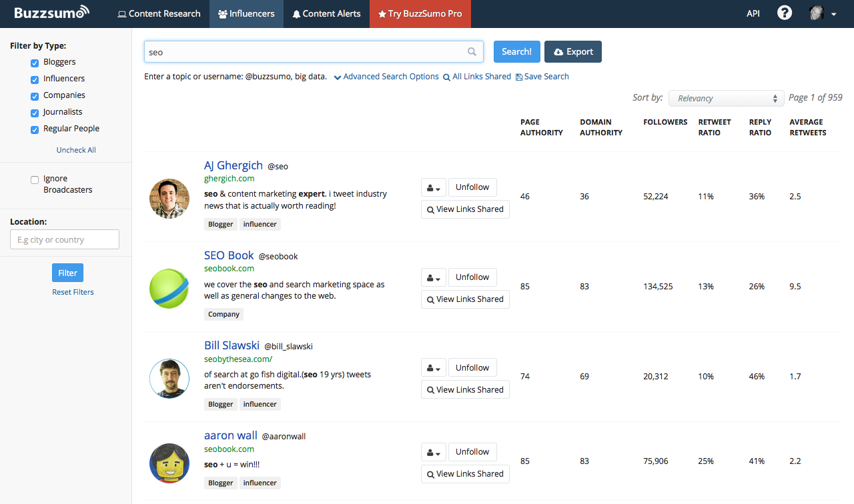The height and width of the screenshot is (504, 854).
Task: Switch to the Influencers tab
Action: 246,13
